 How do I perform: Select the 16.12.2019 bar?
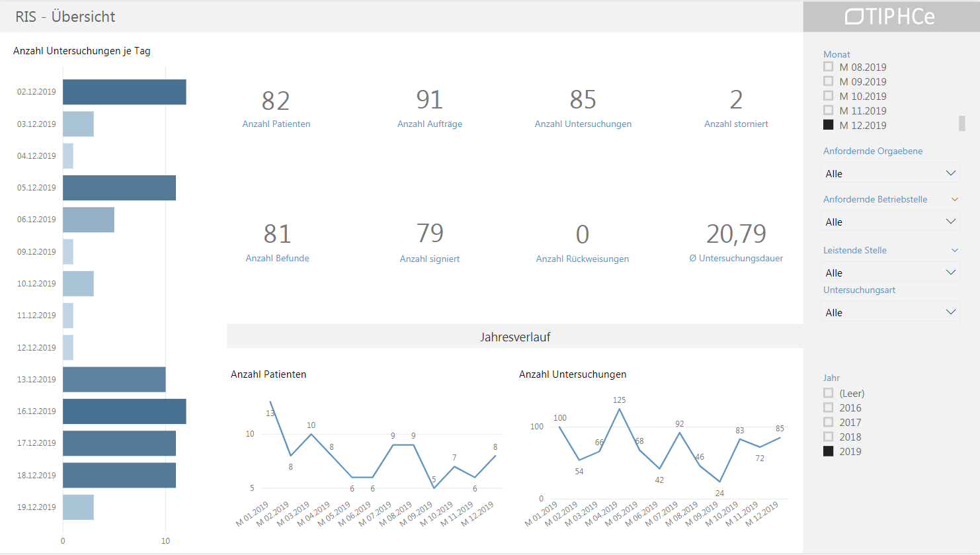coord(124,411)
